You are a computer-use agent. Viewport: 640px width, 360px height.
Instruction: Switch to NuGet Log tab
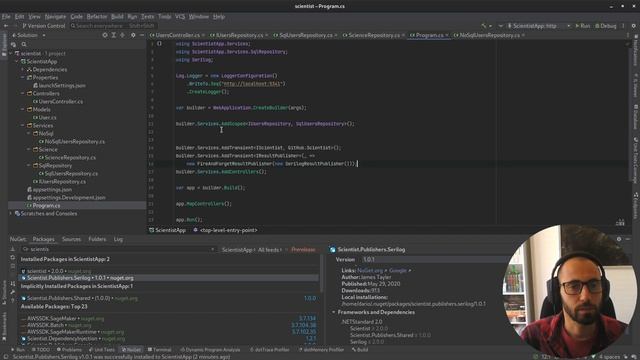118,239
